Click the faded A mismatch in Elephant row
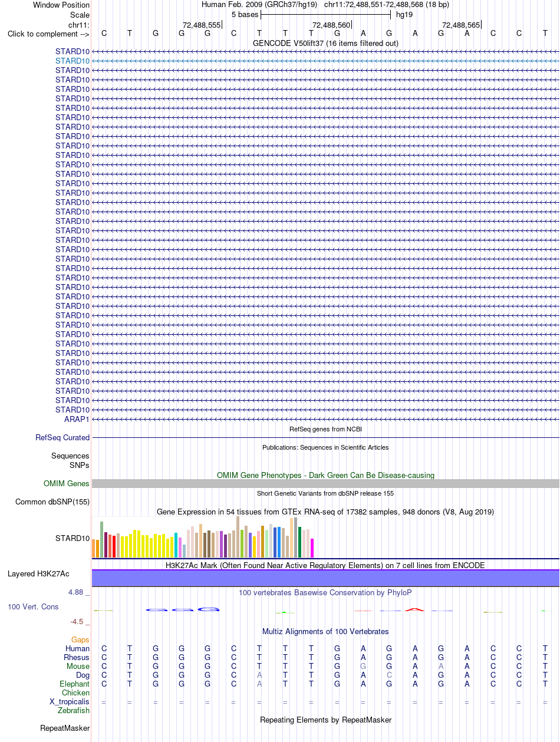 pos(259,684)
